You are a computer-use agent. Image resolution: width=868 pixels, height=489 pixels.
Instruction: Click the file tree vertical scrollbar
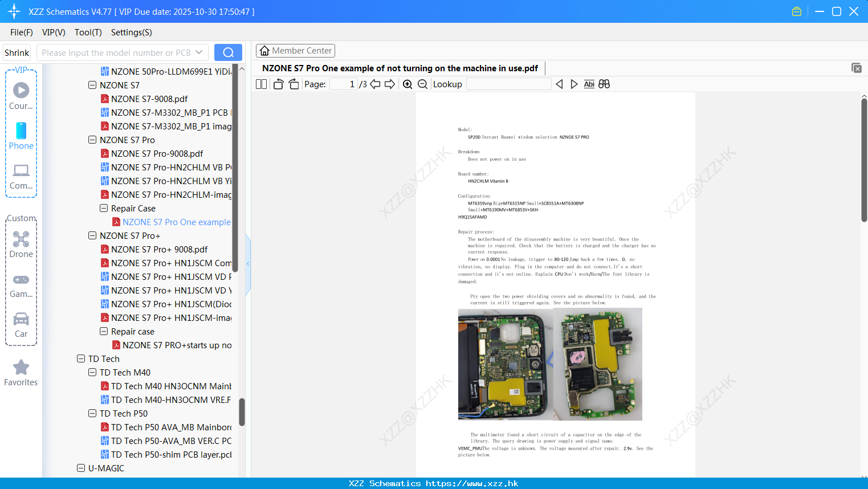[x=242, y=411]
